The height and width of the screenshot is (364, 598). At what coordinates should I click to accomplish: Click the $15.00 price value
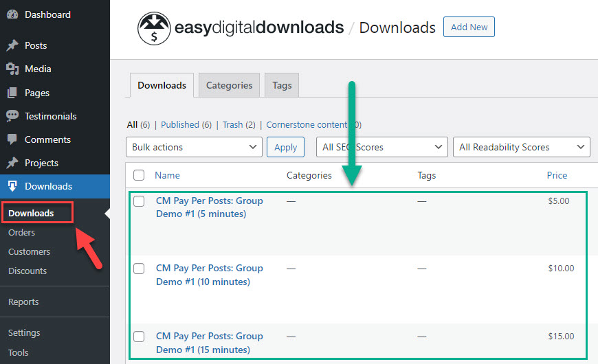click(x=561, y=336)
